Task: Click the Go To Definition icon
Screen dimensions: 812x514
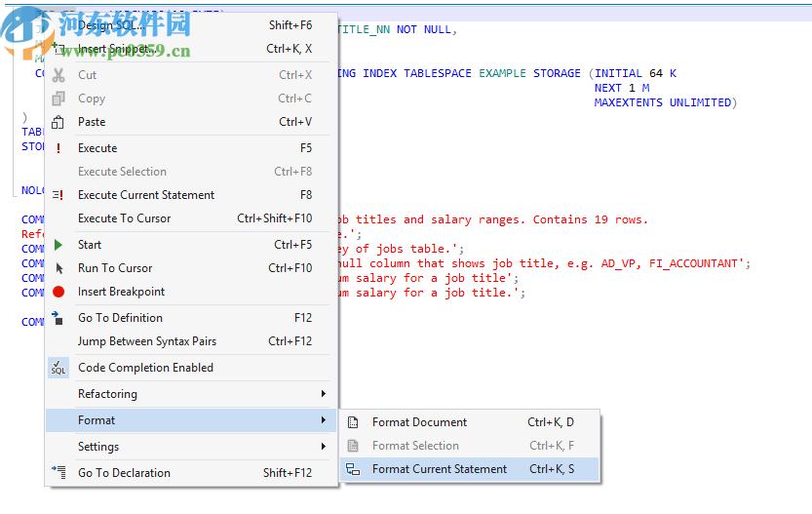Action: (58, 318)
